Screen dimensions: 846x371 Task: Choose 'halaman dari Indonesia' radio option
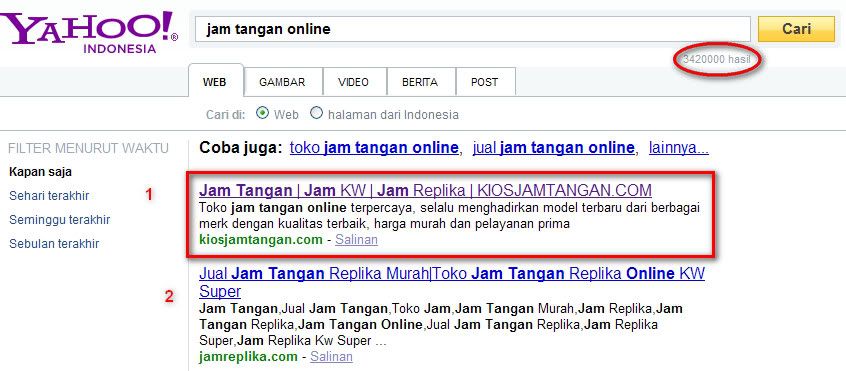[x=317, y=114]
